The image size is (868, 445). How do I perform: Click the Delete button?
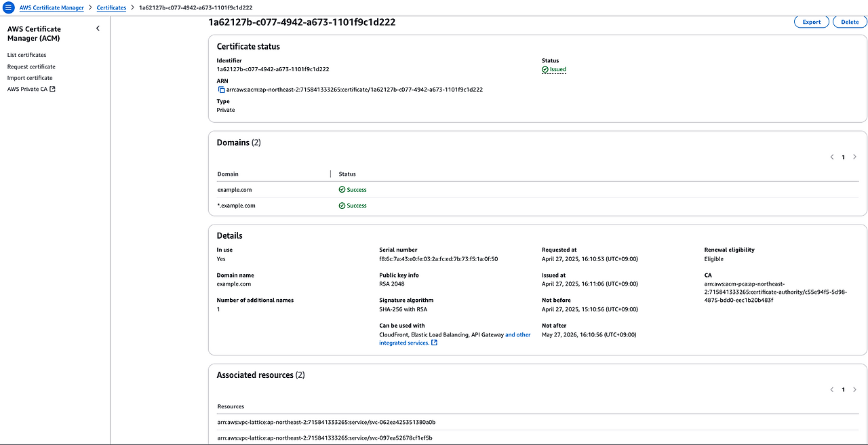click(850, 22)
